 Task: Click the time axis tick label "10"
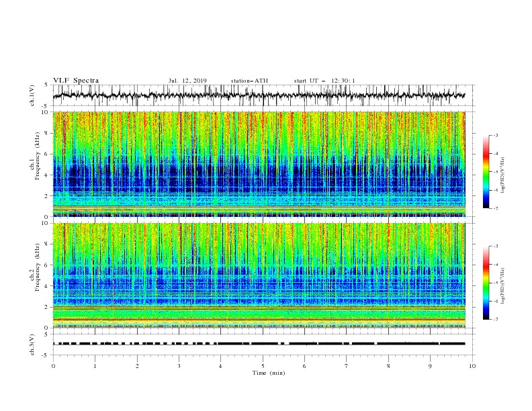pyautogui.click(x=472, y=366)
